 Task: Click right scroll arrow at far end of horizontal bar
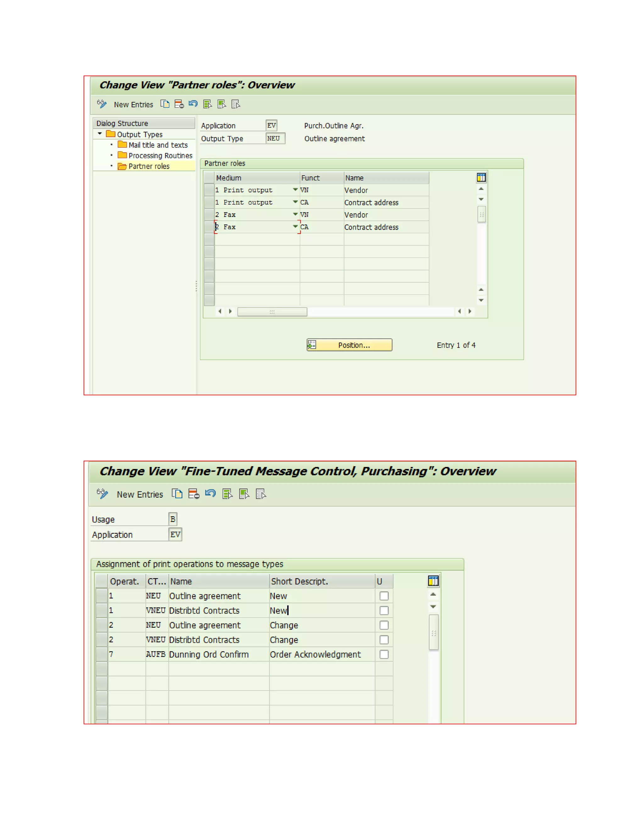(470, 311)
